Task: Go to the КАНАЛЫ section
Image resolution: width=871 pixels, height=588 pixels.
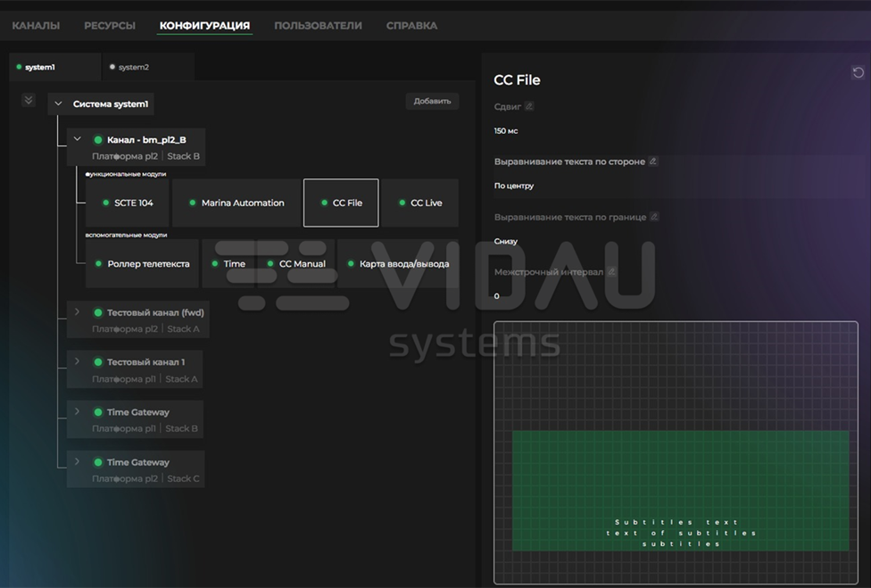Action: click(36, 26)
